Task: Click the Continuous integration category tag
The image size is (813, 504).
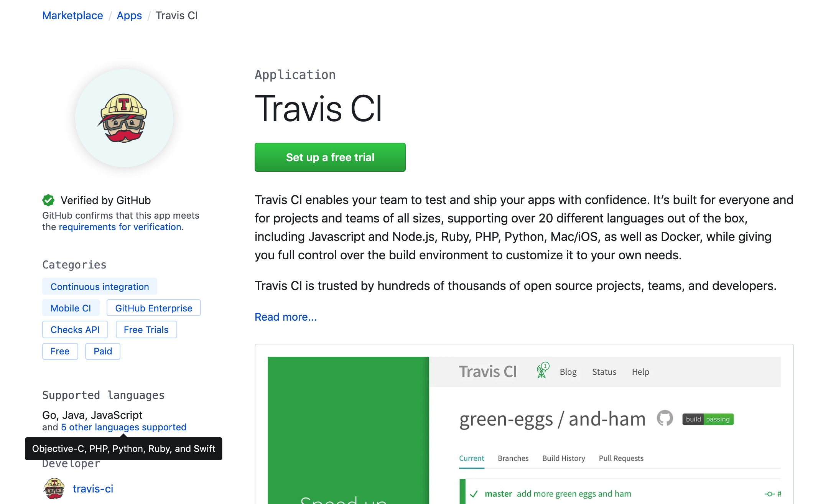Action: (x=100, y=286)
